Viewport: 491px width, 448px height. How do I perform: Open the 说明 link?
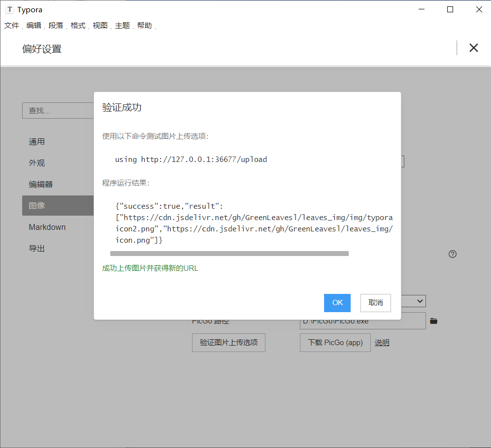coord(382,343)
